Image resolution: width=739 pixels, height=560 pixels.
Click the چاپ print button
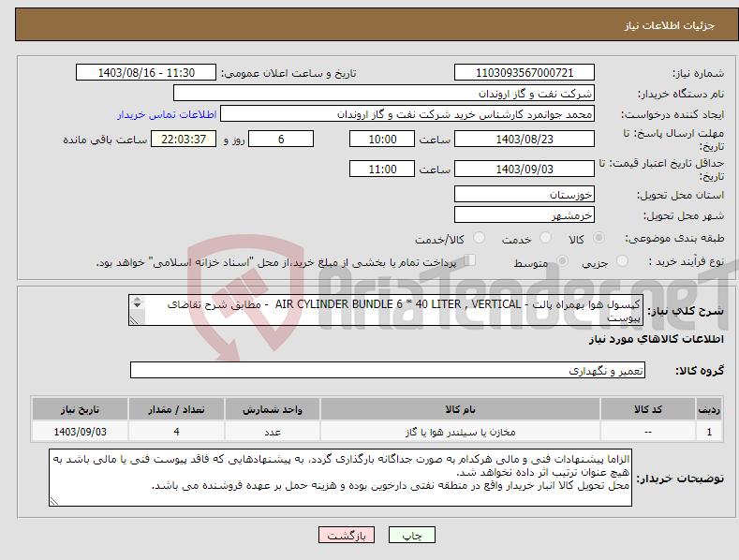412,535
